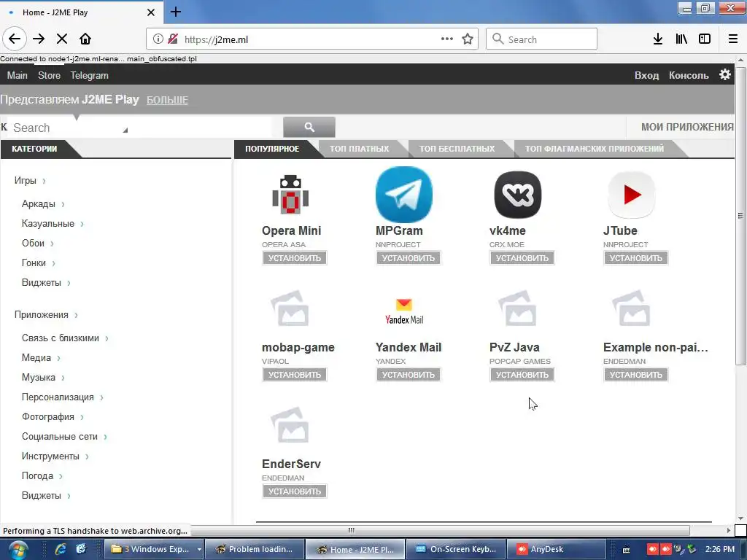The image size is (747, 560).
Task: Expand the Гонки category
Action: (x=38, y=262)
